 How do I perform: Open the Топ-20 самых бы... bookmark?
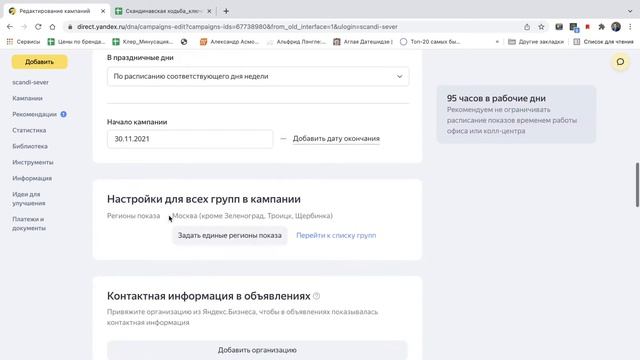(x=430, y=42)
